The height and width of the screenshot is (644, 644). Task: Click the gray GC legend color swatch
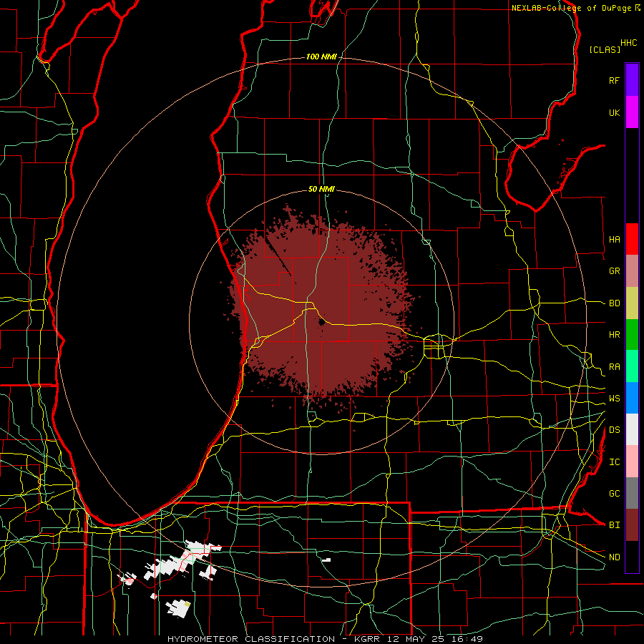coord(632,493)
